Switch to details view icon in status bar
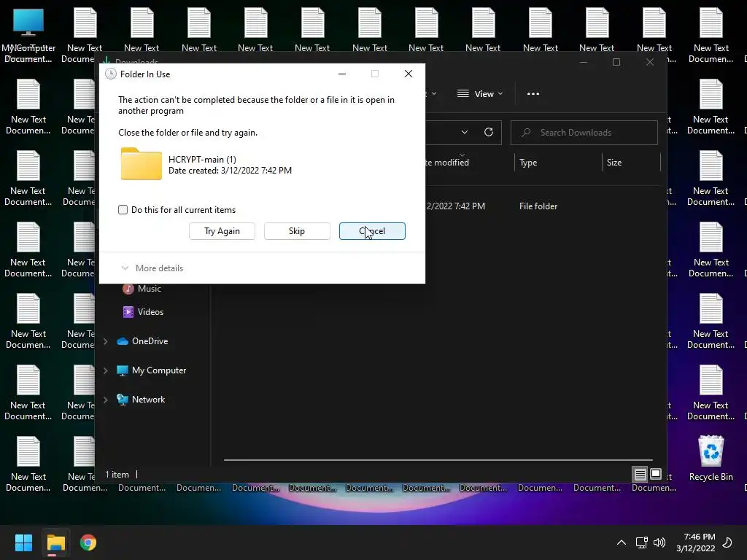This screenshot has height=560, width=747. click(x=640, y=474)
